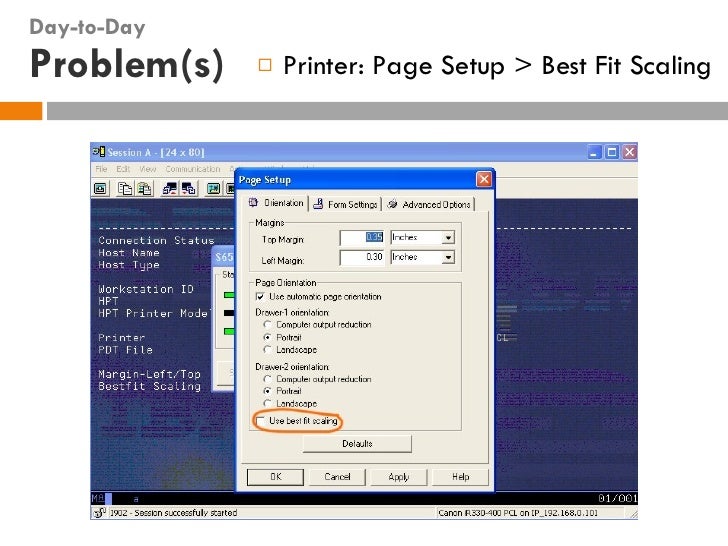728x546 pixels.
Task: Select Drawer-2 Computer output reduction
Action: click(267, 379)
